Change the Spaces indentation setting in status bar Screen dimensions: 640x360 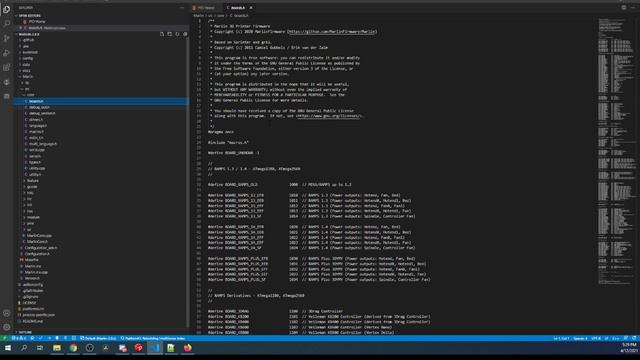580,338
